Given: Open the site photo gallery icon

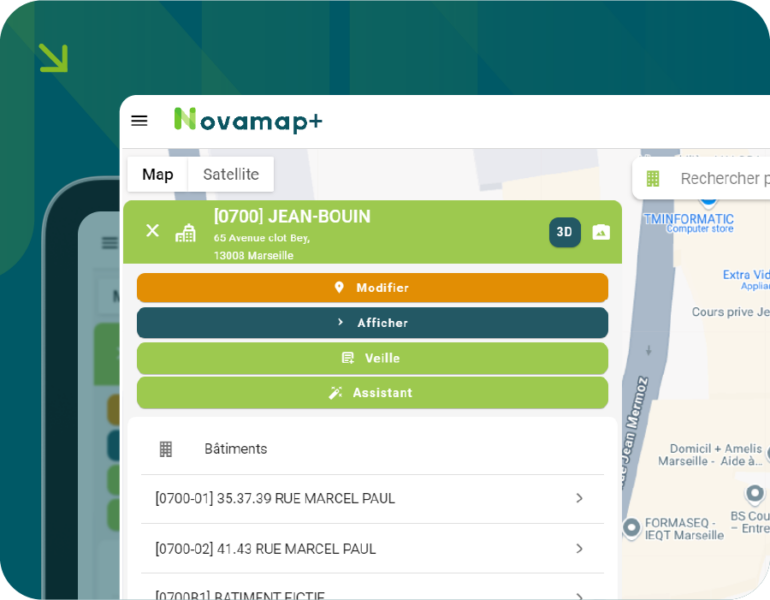Looking at the screenshot, I should pos(601,232).
